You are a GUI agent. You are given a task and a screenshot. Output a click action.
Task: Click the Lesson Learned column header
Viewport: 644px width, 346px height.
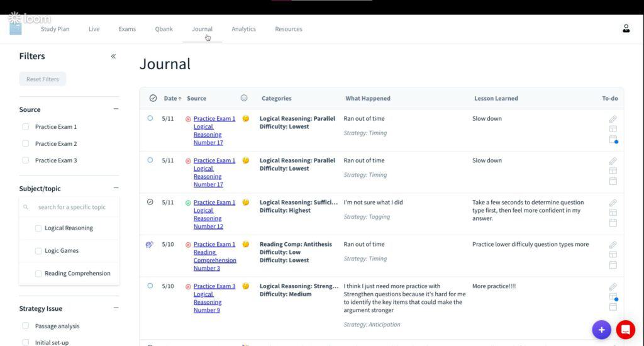click(x=496, y=98)
